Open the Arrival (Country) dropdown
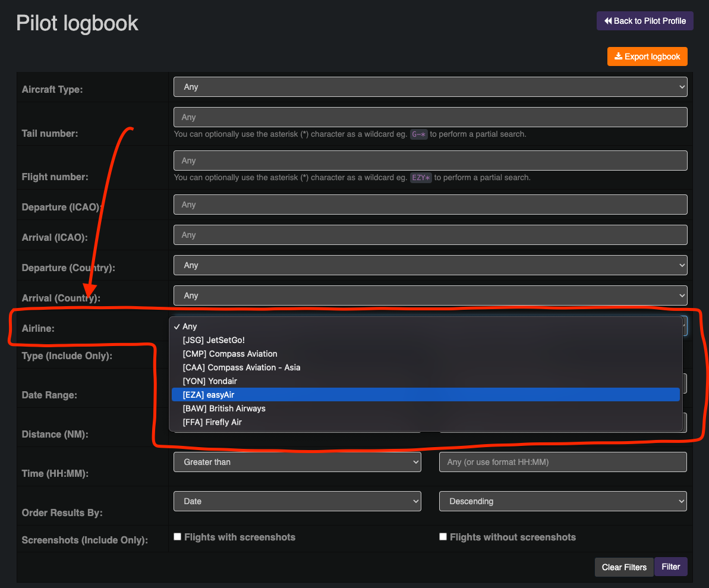The image size is (709, 588). 430,295
